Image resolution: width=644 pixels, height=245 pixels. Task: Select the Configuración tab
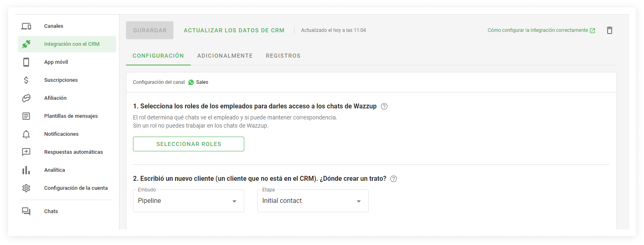(x=158, y=56)
